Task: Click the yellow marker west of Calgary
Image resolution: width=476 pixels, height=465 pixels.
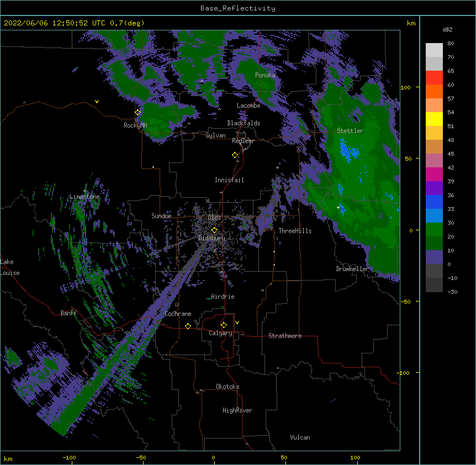Action: point(188,326)
